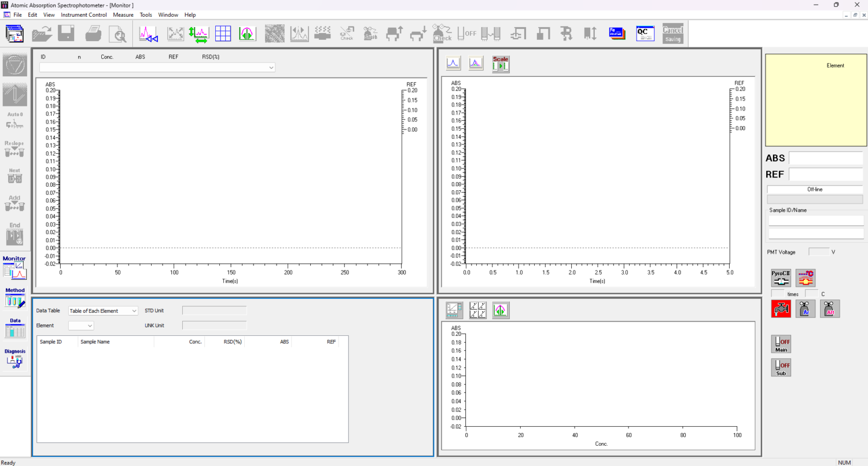Click the green arrows scale adjust icon
Image resolution: width=868 pixels, height=466 pixels.
click(x=199, y=34)
